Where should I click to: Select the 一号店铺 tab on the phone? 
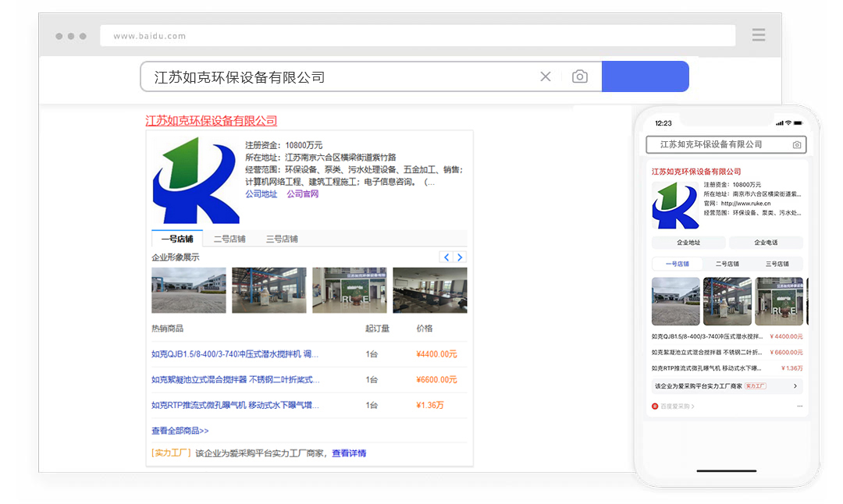(677, 264)
